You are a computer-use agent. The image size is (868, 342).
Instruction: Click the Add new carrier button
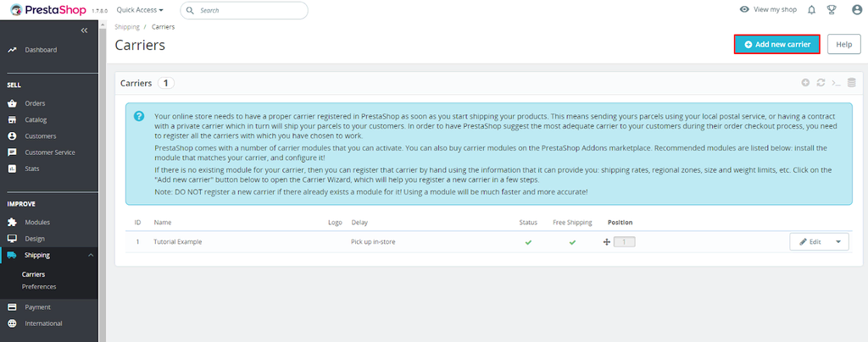776,44
